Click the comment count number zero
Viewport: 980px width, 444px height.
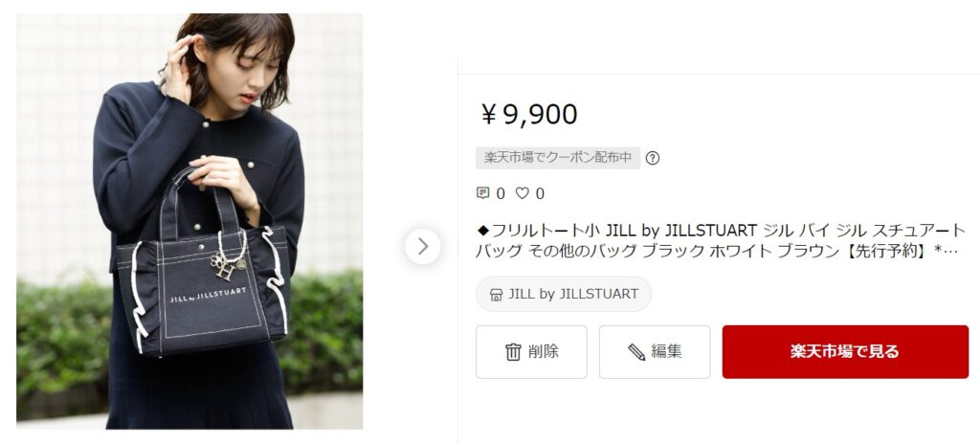500,194
